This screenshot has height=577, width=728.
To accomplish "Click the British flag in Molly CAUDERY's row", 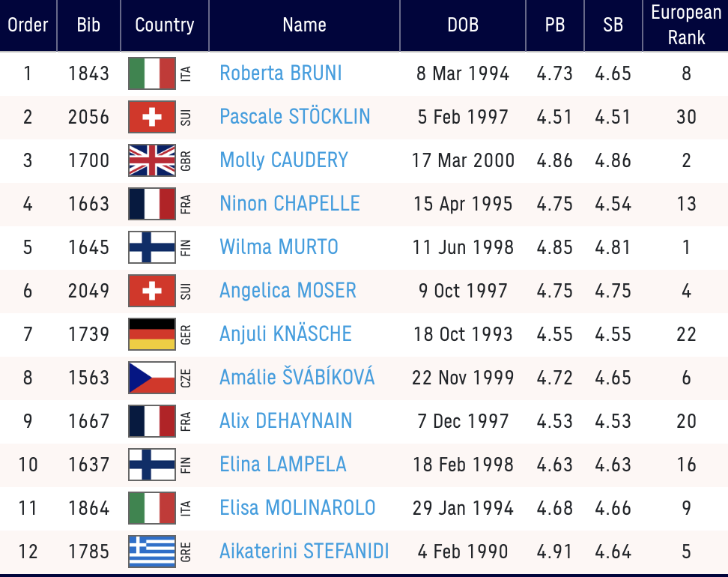I will pyautogui.click(x=152, y=160).
